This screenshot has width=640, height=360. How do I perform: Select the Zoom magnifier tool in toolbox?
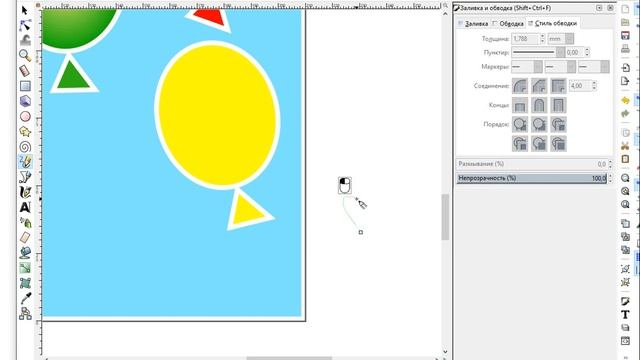click(x=25, y=55)
